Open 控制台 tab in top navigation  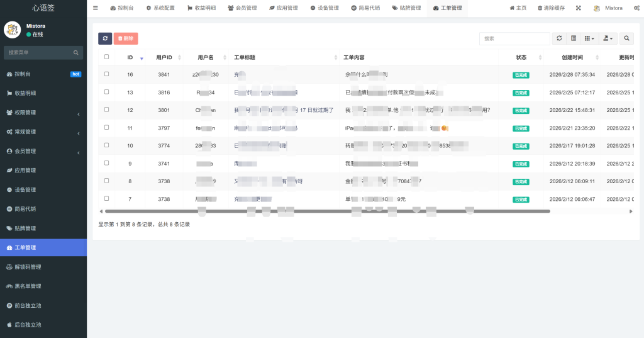(x=122, y=8)
